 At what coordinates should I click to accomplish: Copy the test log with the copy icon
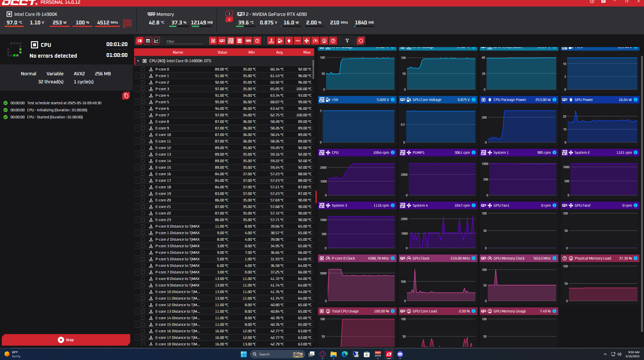click(126, 96)
